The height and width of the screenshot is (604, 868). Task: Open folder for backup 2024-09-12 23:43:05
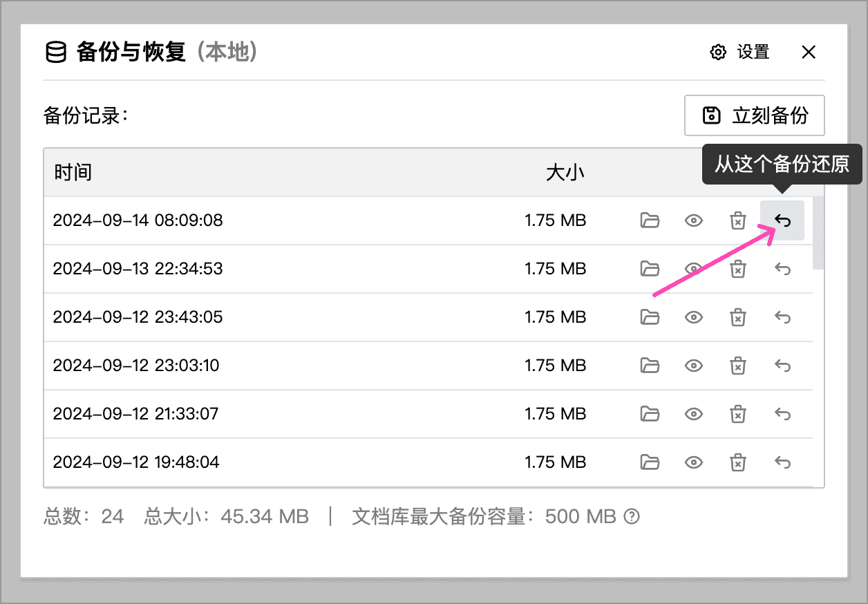[x=650, y=317]
